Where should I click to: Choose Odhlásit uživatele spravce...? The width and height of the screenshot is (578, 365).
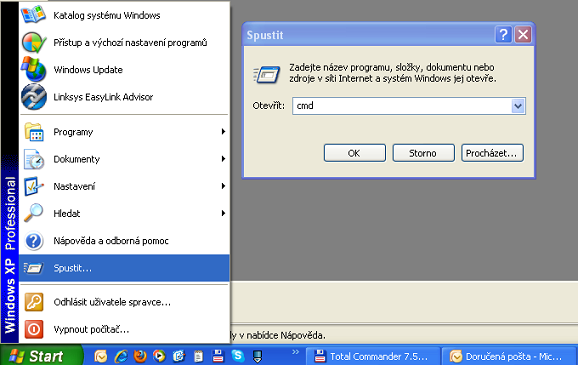tap(124, 302)
